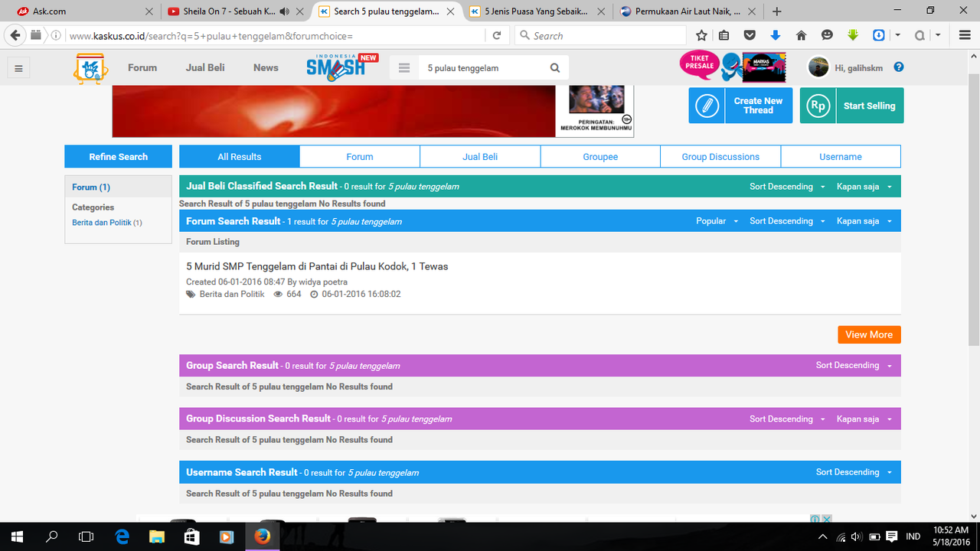Viewport: 980px width, 551px height.
Task: Open the Popular dropdown in Forum results
Action: point(717,221)
